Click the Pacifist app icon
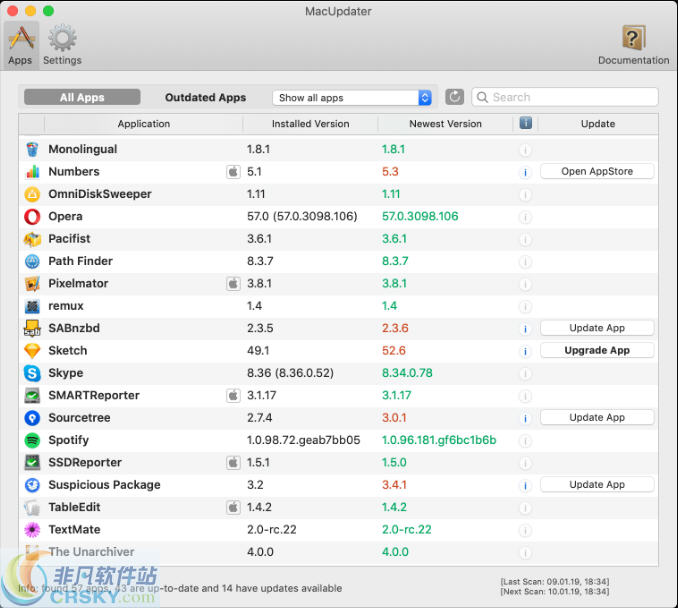The height and width of the screenshot is (608, 678). 32,239
